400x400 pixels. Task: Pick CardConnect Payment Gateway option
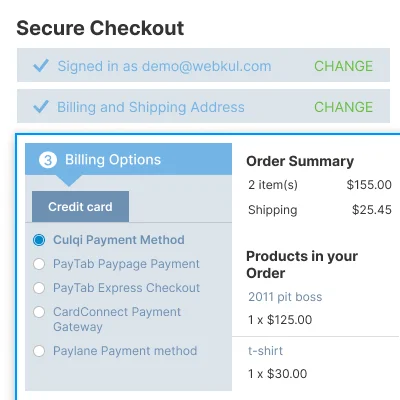pyautogui.click(x=39, y=312)
